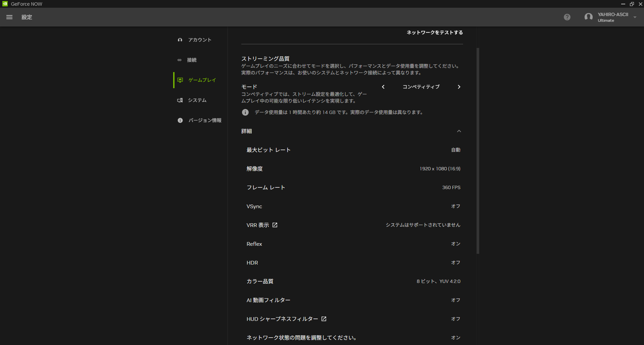Open the HUD シャープネスフィルター external link icon
The width and height of the screenshot is (644, 345).
pyautogui.click(x=324, y=319)
